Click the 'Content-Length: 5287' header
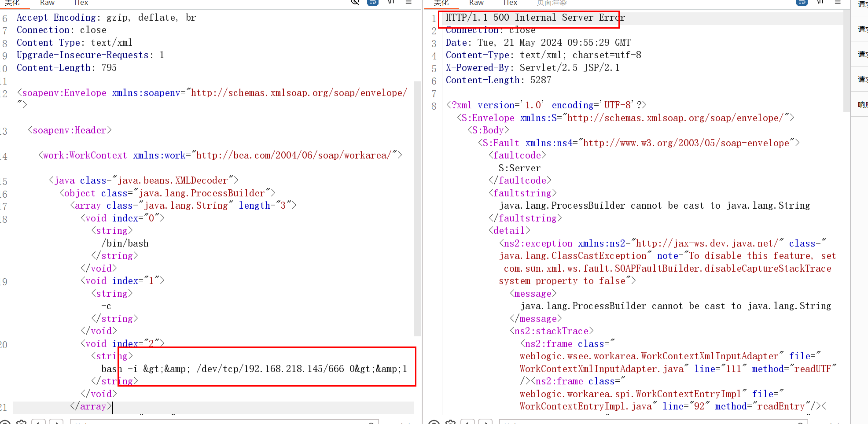 (498, 80)
